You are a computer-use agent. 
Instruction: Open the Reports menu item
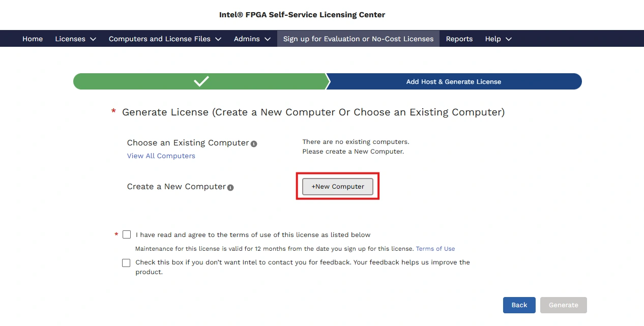point(459,39)
